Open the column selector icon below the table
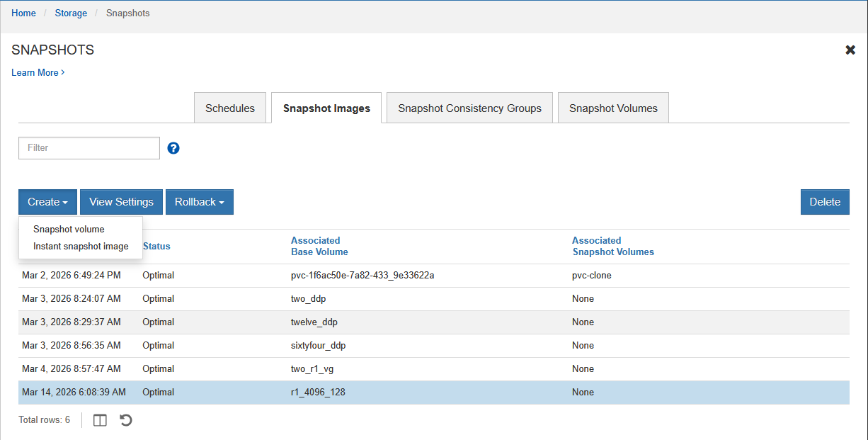Image resolution: width=868 pixels, height=440 pixels. pos(101,420)
